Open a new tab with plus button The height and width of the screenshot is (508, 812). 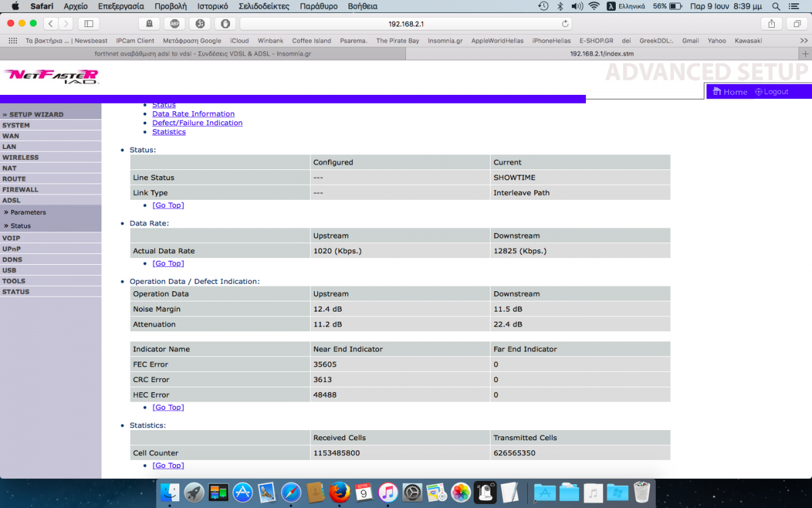[x=805, y=54]
